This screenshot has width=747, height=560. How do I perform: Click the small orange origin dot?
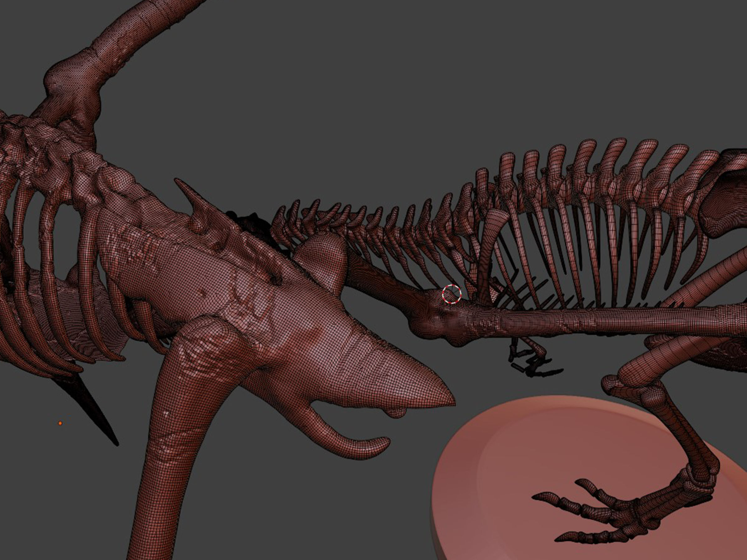[60, 423]
